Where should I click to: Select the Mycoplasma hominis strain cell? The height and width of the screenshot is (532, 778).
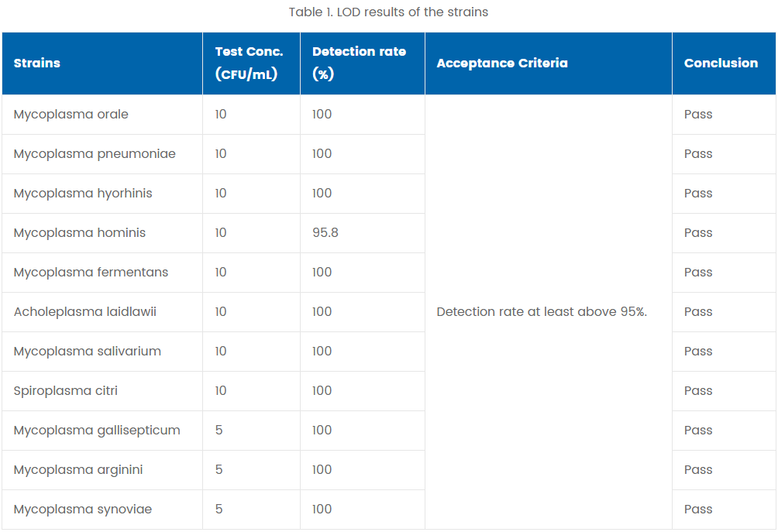point(80,233)
